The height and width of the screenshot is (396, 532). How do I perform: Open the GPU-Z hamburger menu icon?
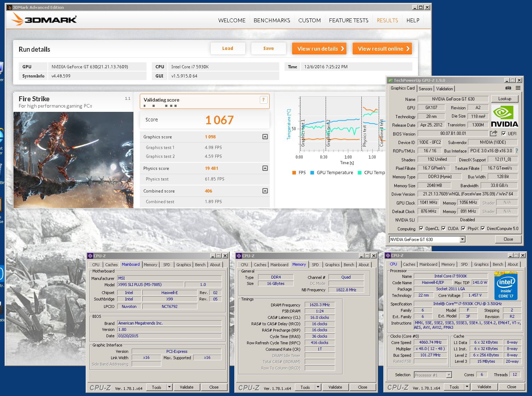tap(518, 88)
